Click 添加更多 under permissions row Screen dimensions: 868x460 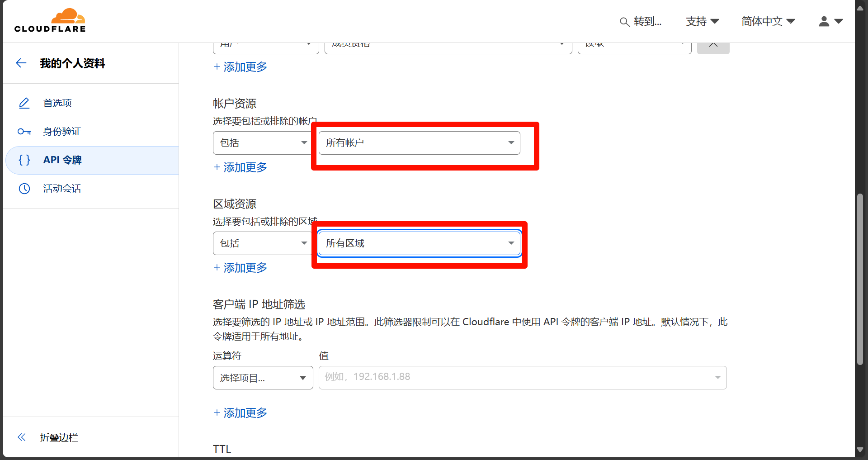click(241, 67)
